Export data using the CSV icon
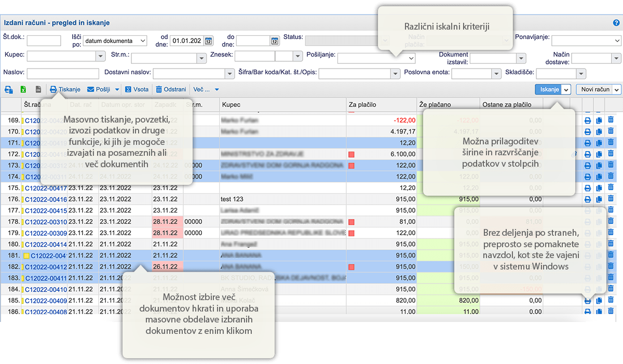The height and width of the screenshot is (364, 623). coord(39,89)
